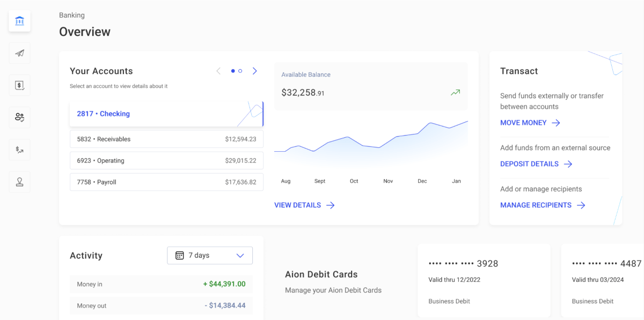Click the Receivables balance $12,594.23
The height and width of the screenshot is (320, 644).
pyautogui.click(x=240, y=139)
